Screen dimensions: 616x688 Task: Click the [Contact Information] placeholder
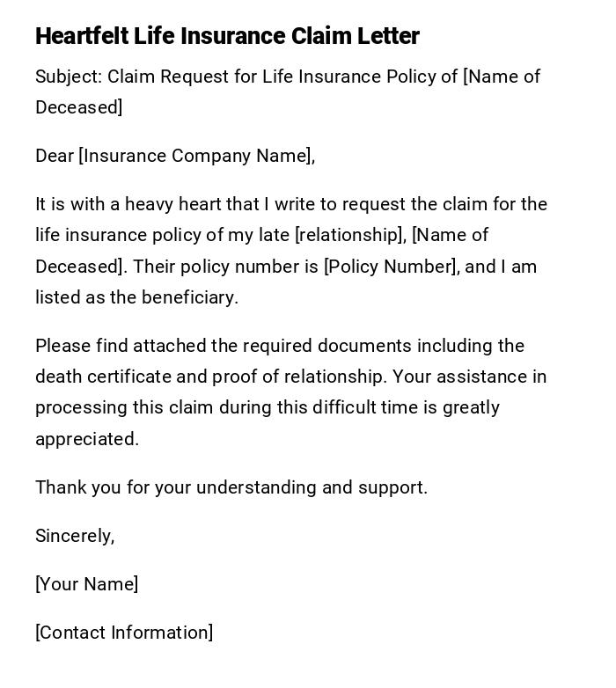(x=124, y=633)
